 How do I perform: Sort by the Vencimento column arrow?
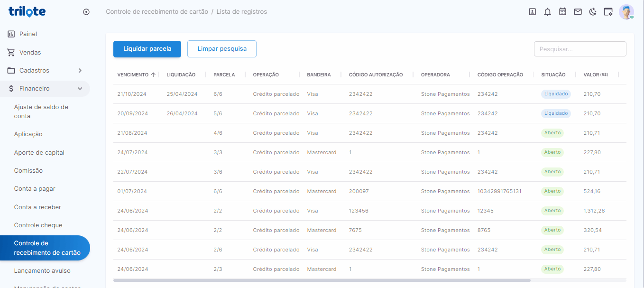point(153,74)
